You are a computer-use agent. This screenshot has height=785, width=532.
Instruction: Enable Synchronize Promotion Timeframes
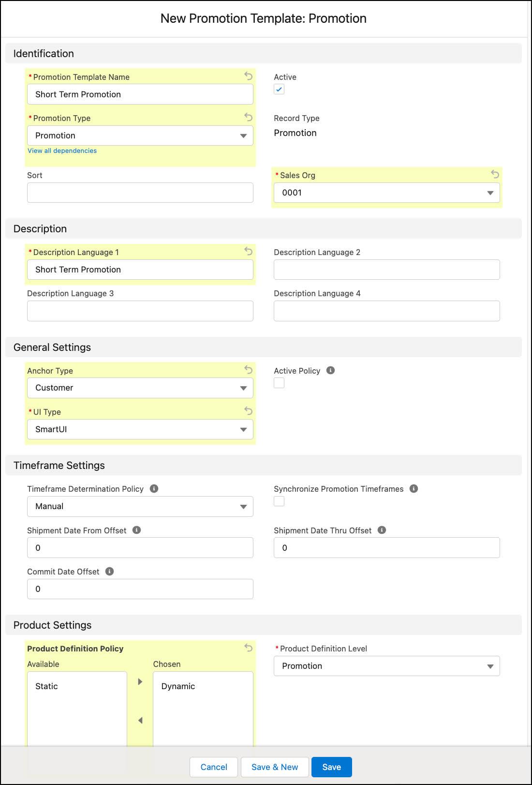[x=279, y=501]
